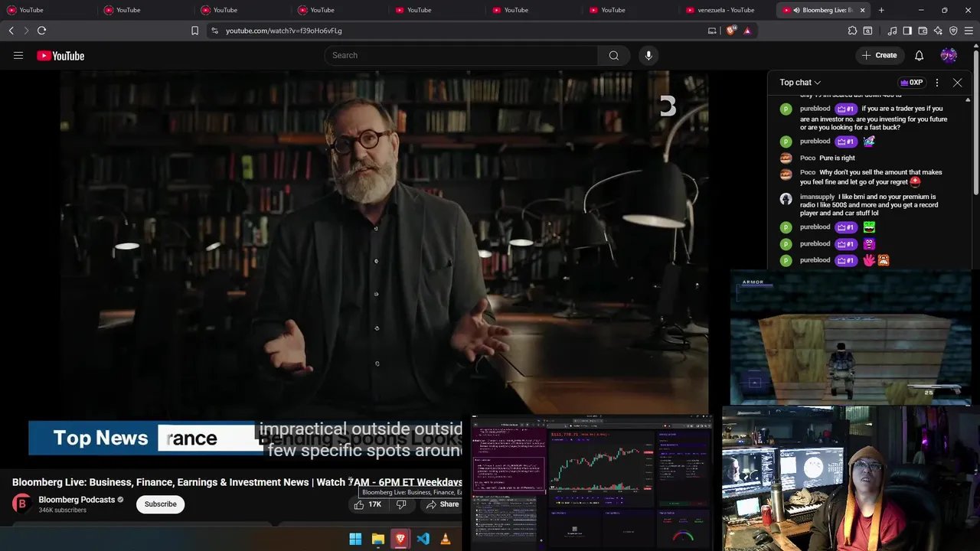Viewport: 980px width, 551px height.
Task: Click the video title 'Bloomberg Live: Business, Finance'
Action: pos(237,482)
